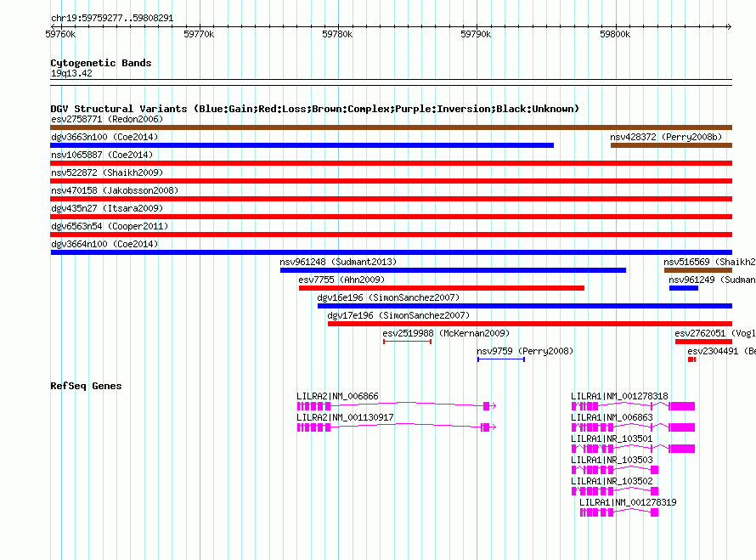Screen dimensions: 756x560
Task: Click the small red esv2304491 variant marker
Action: click(x=691, y=359)
